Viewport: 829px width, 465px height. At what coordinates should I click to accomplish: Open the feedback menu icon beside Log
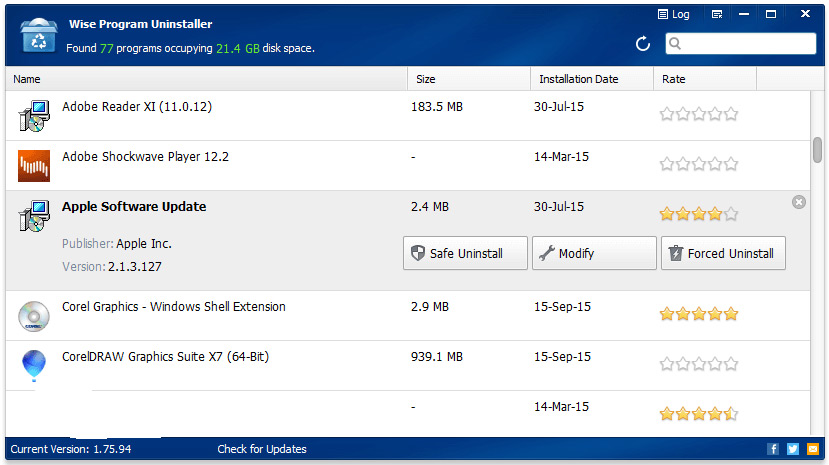tap(717, 14)
